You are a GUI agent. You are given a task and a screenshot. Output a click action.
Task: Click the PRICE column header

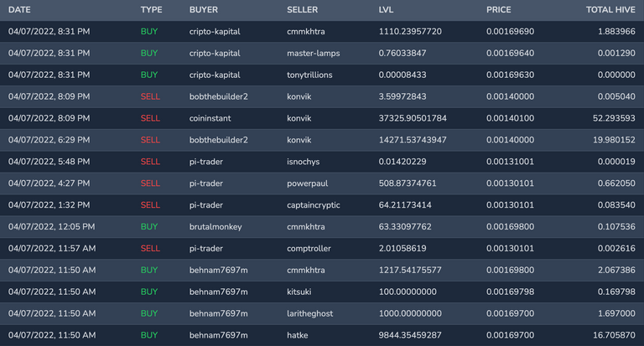[x=499, y=10]
